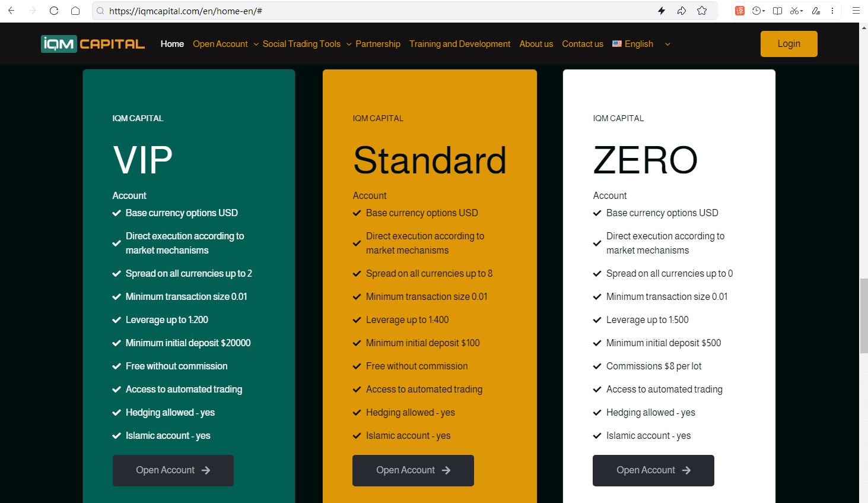Screen dimensions: 868x503
Task: Click the arrow in VIP Open Account button
Action: tap(206, 470)
